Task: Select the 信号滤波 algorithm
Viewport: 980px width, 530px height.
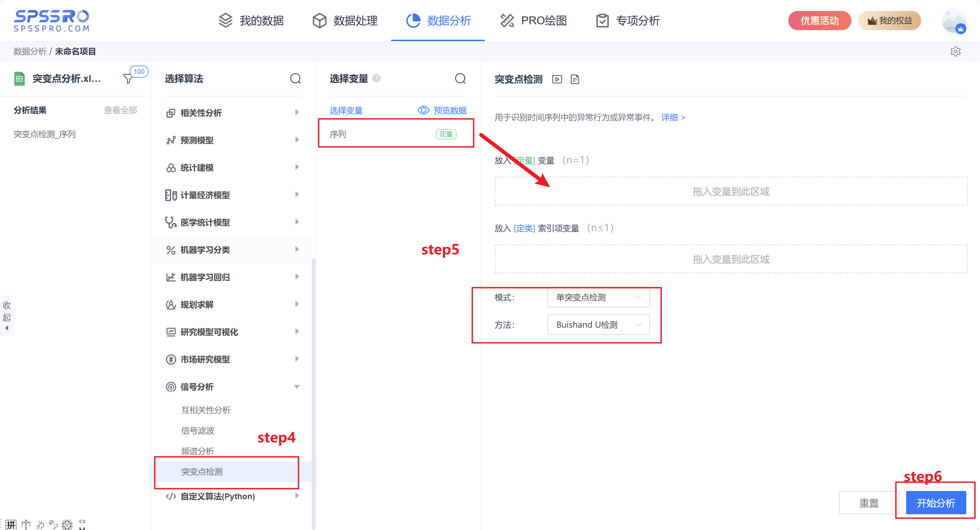Action: point(197,431)
